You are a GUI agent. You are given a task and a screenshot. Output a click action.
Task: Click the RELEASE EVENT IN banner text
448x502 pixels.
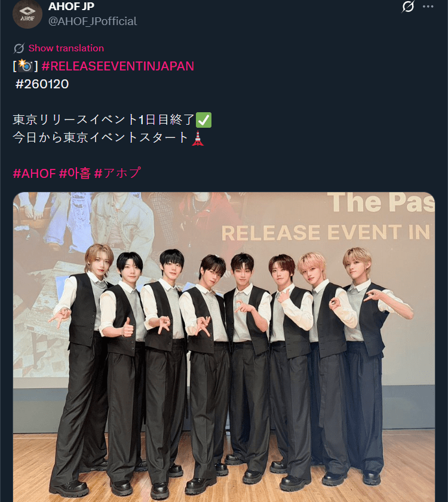[326, 232]
